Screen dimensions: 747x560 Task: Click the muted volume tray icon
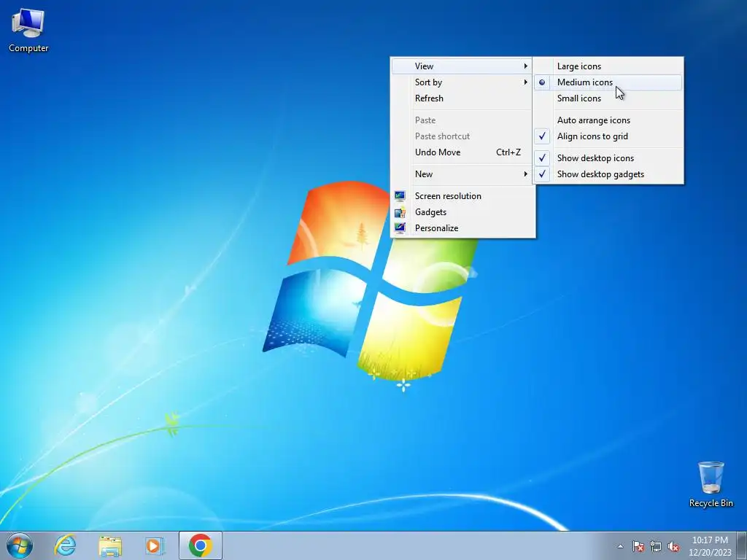pyautogui.click(x=673, y=546)
